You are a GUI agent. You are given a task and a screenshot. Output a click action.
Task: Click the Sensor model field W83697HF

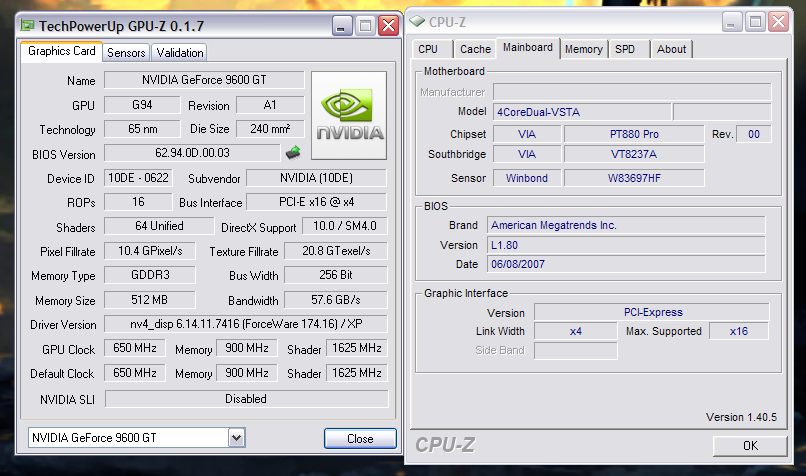click(x=634, y=178)
